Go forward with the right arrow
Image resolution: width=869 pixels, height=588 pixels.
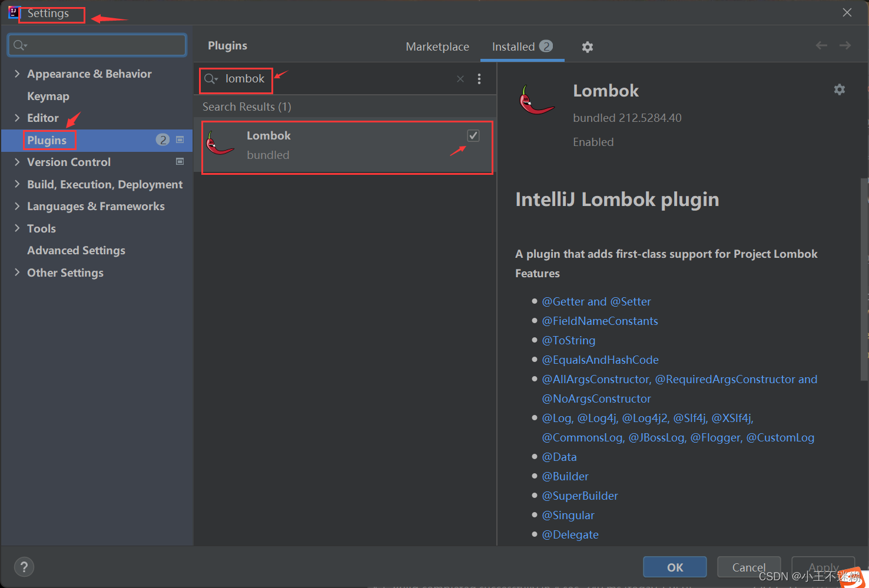pyautogui.click(x=845, y=45)
